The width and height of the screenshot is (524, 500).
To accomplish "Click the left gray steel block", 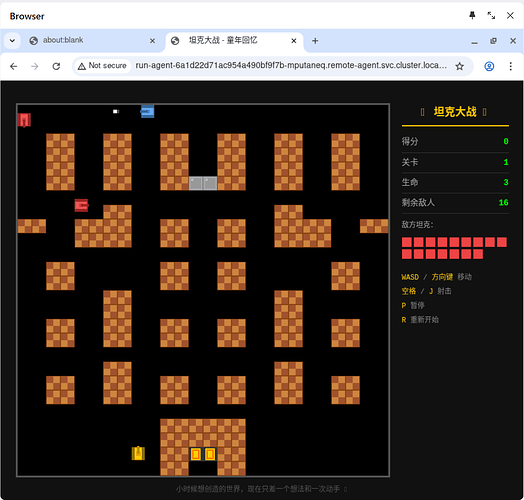I will [x=196, y=183].
